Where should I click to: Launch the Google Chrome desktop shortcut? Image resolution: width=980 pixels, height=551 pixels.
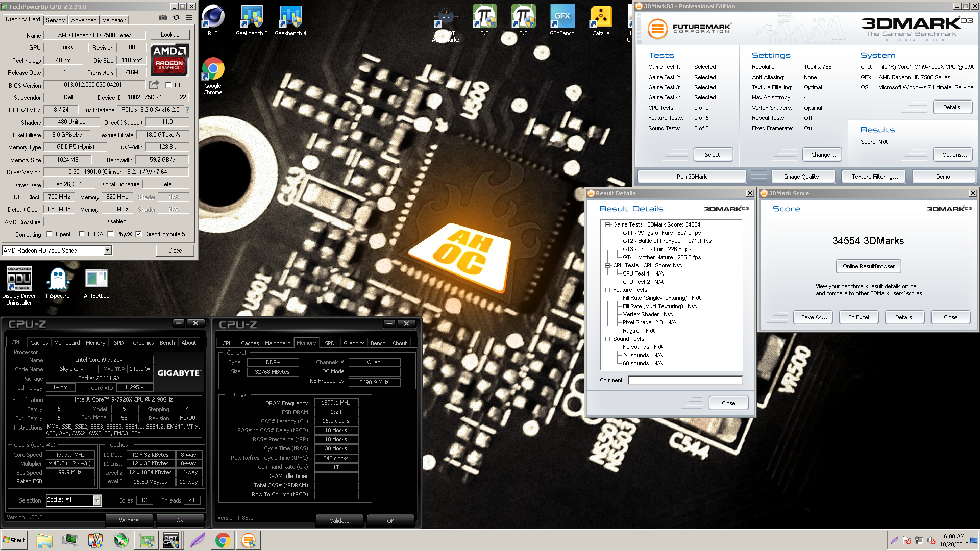point(213,76)
